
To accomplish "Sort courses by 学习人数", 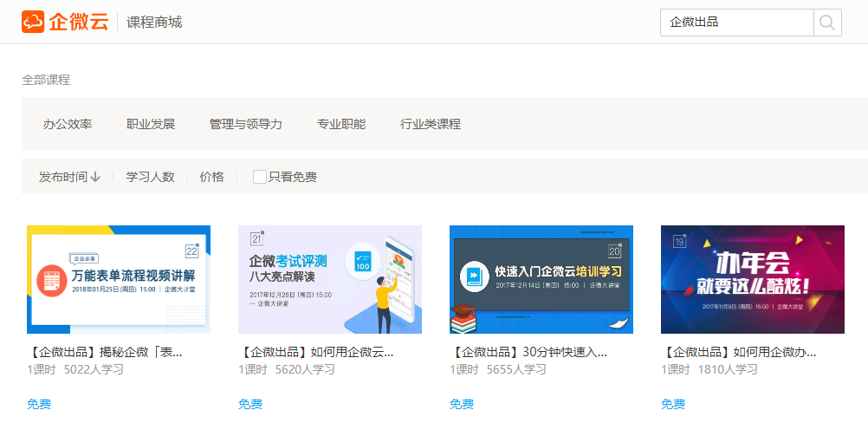I will (150, 177).
